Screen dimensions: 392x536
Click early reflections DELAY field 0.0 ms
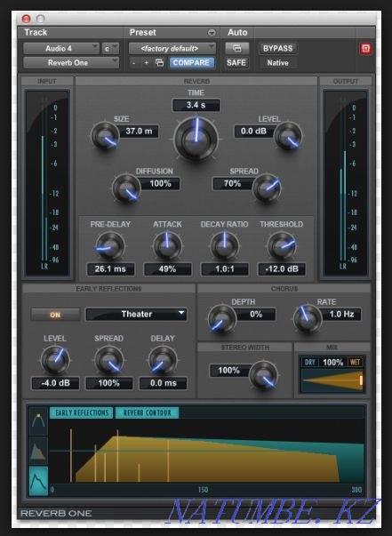[163, 383]
